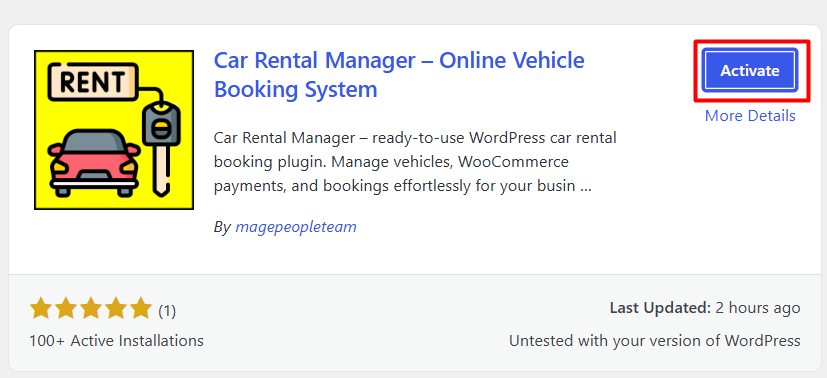Click 'Untested with your version of WordPress'
827x378 pixels.
point(655,341)
